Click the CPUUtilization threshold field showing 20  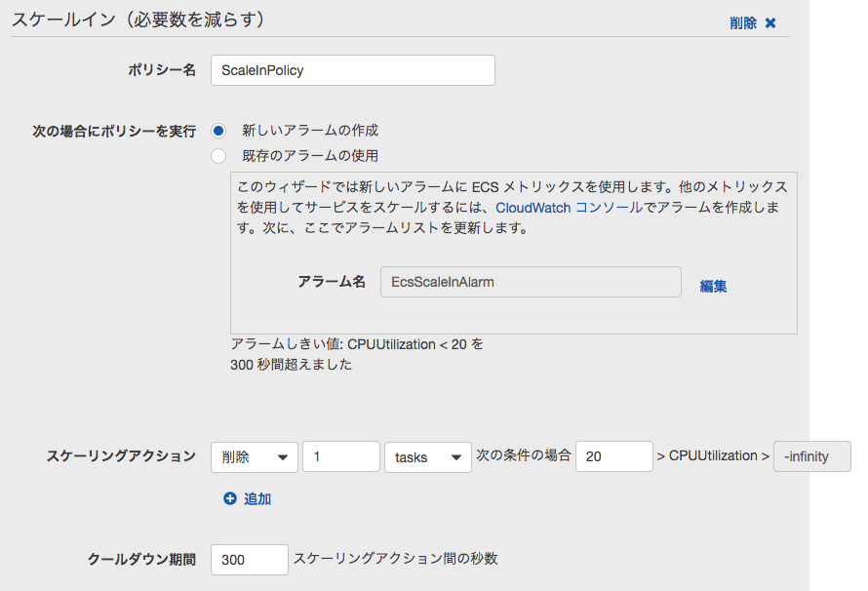coord(613,456)
